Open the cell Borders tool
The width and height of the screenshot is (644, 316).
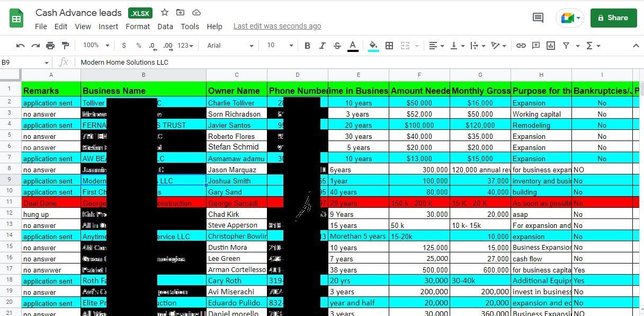pos(389,46)
